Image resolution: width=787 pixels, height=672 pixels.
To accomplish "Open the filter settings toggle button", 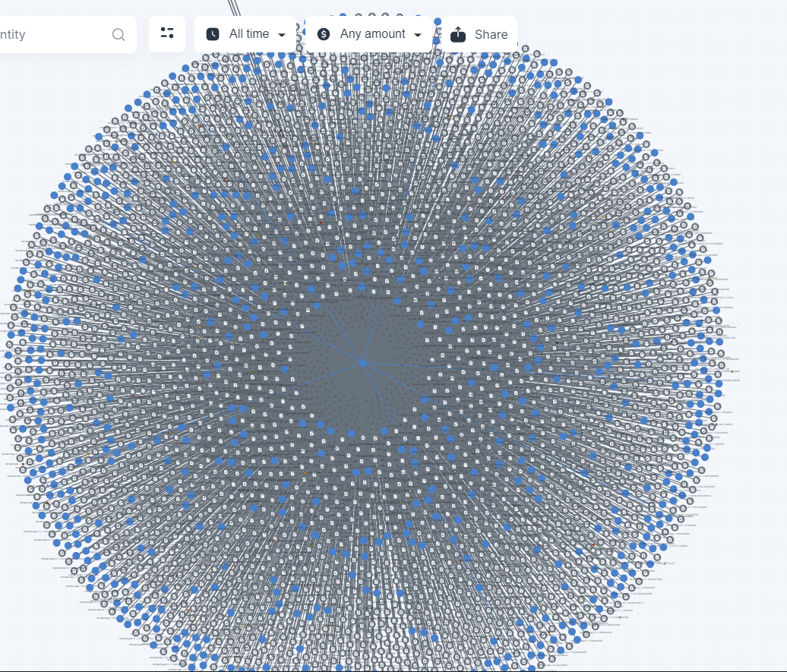I will point(167,34).
